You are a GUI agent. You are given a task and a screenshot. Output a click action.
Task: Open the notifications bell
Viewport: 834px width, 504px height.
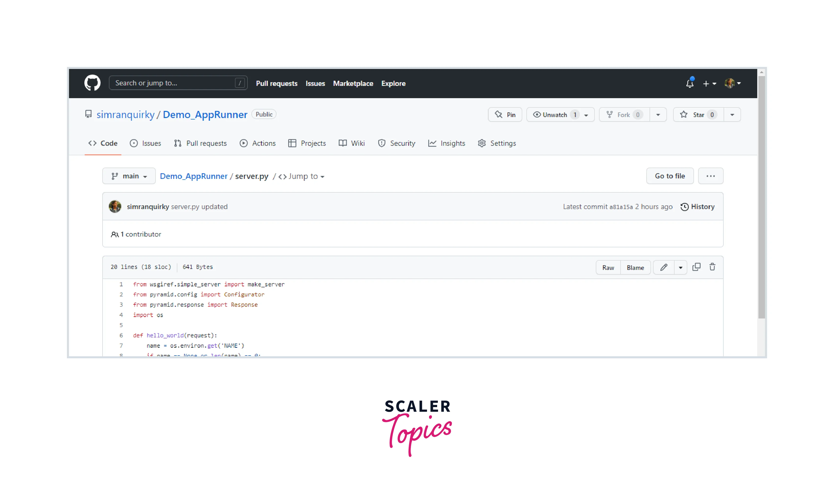(690, 83)
